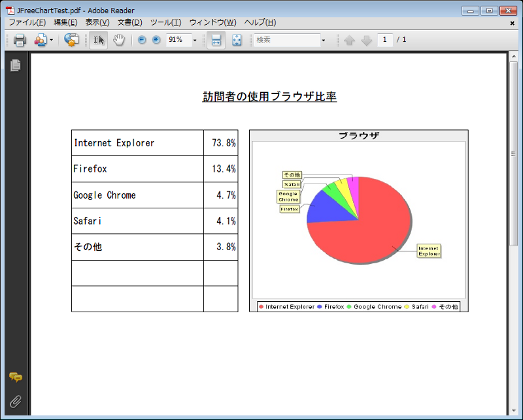Viewport: 523px width, 420px height.
Task: Click the current page number field
Action: point(385,40)
